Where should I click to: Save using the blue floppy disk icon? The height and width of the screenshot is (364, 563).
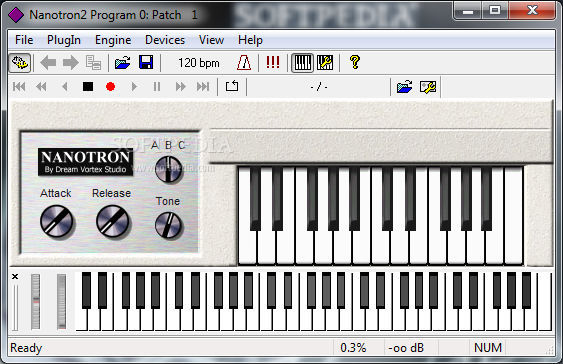click(146, 62)
